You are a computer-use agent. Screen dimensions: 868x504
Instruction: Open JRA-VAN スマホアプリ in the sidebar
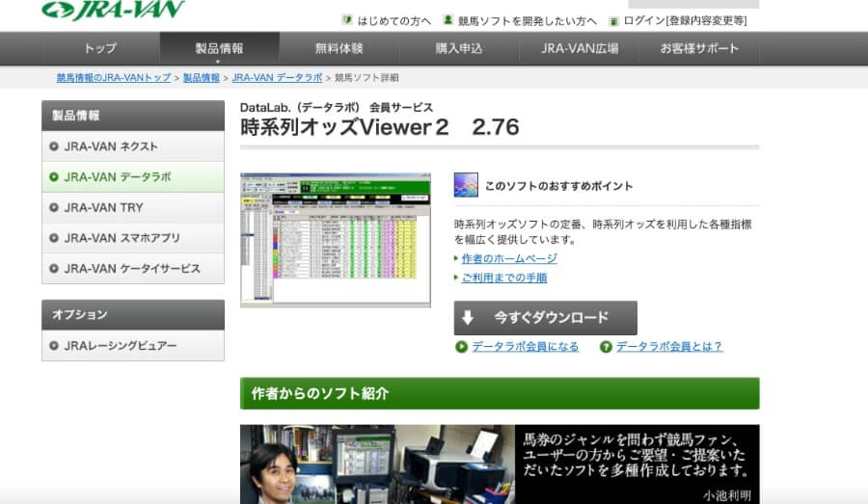(133, 238)
